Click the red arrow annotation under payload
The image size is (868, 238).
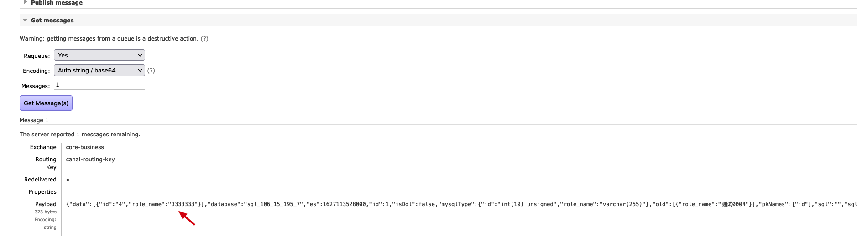tap(187, 218)
